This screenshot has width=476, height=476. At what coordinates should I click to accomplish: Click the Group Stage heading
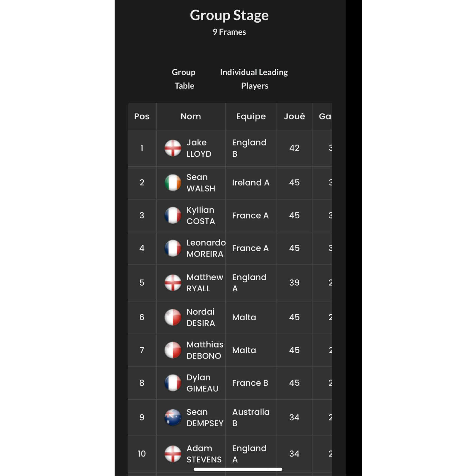(229, 15)
